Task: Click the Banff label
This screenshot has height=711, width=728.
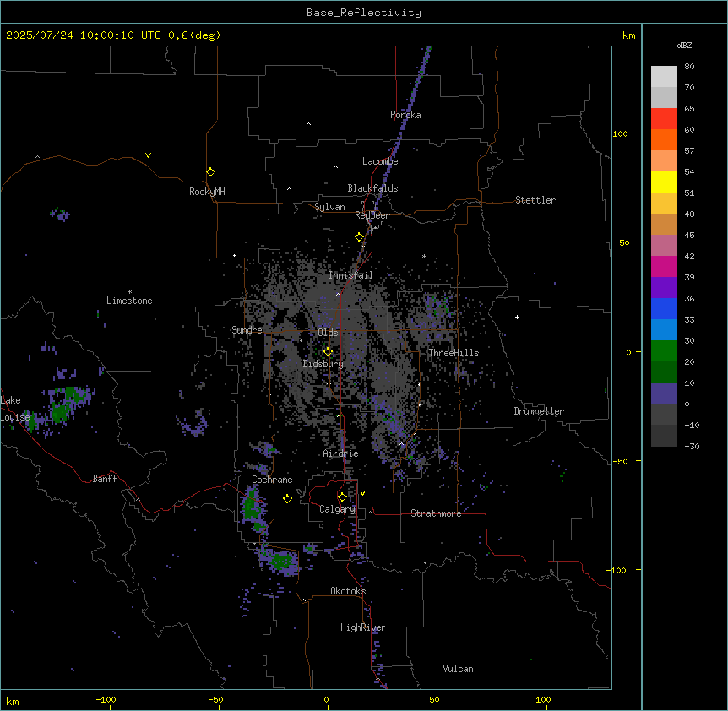Action: pos(105,479)
